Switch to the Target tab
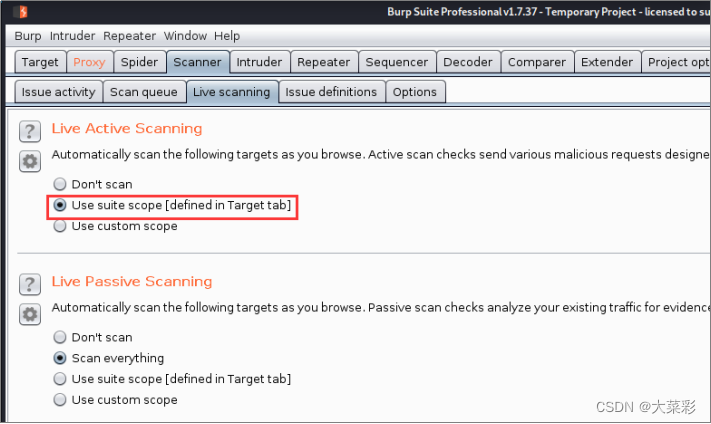 click(x=40, y=62)
